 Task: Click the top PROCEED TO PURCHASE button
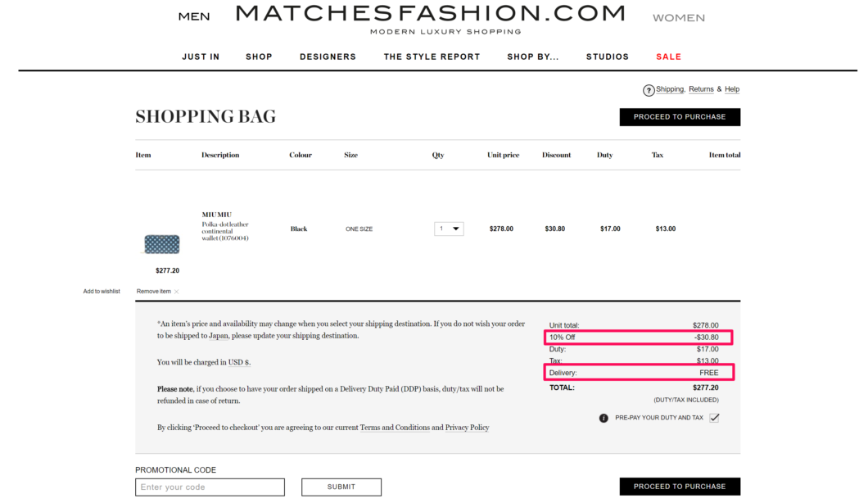pyautogui.click(x=680, y=117)
